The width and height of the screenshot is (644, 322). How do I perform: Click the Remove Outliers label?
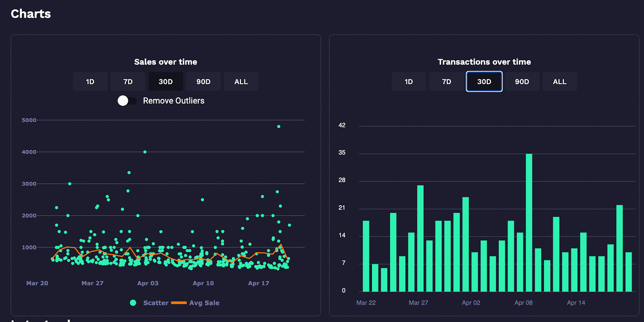point(173,101)
